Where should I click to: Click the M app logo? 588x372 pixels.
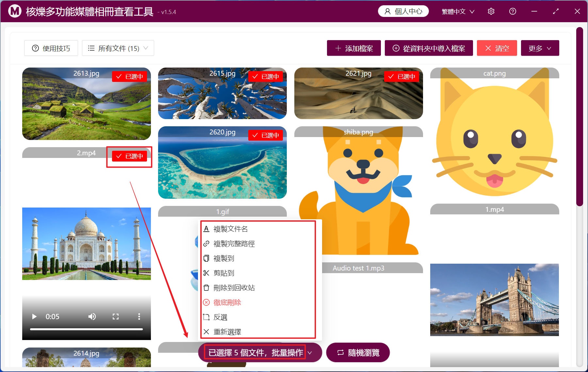(15, 11)
